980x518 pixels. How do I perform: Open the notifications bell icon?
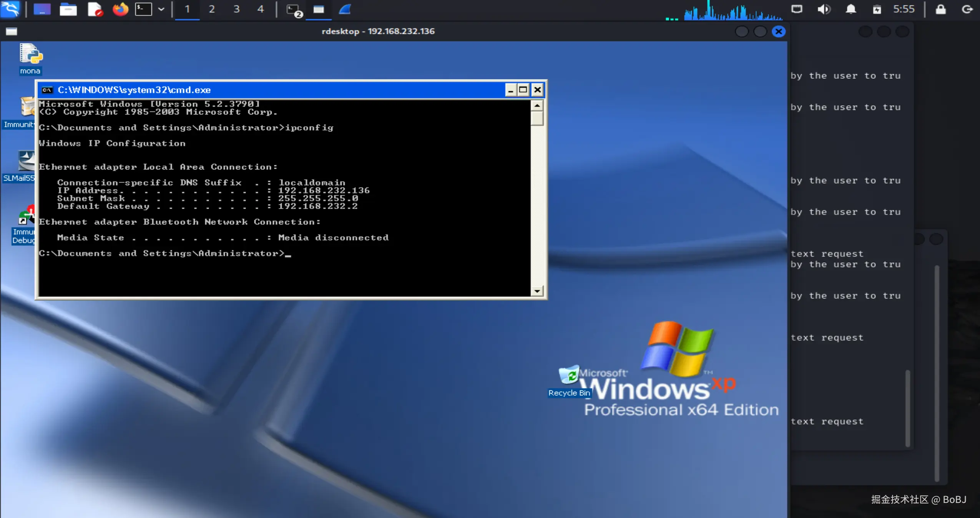(850, 9)
